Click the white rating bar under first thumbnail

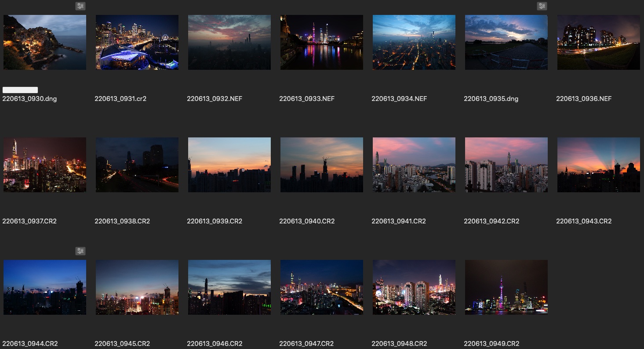pyautogui.click(x=20, y=90)
